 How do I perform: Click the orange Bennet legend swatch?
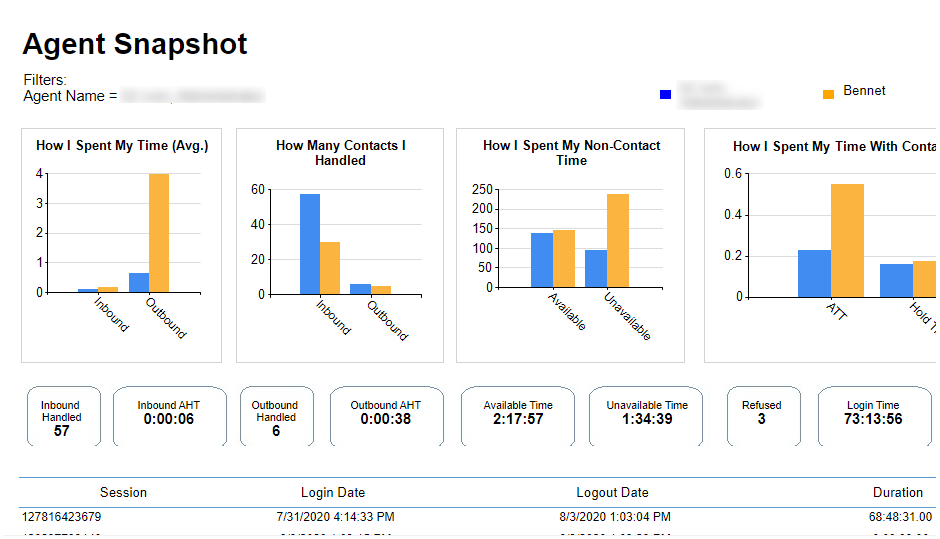point(828,94)
